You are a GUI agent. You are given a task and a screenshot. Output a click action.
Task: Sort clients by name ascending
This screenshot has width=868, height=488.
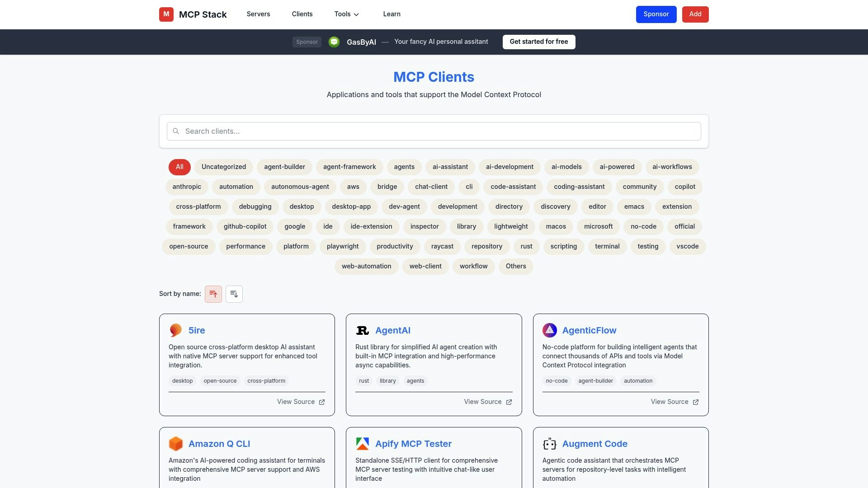click(213, 294)
